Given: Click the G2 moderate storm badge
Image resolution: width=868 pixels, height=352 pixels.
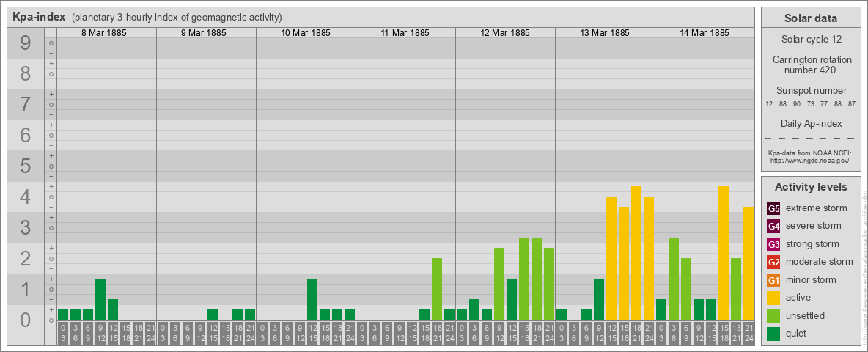Looking at the screenshot, I should click(773, 262).
